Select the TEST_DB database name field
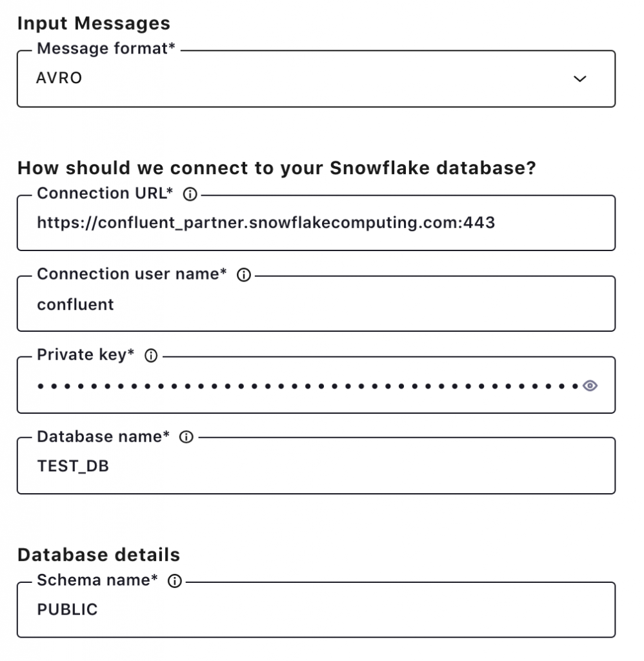The height and width of the screenshot is (661, 644). coord(73,466)
